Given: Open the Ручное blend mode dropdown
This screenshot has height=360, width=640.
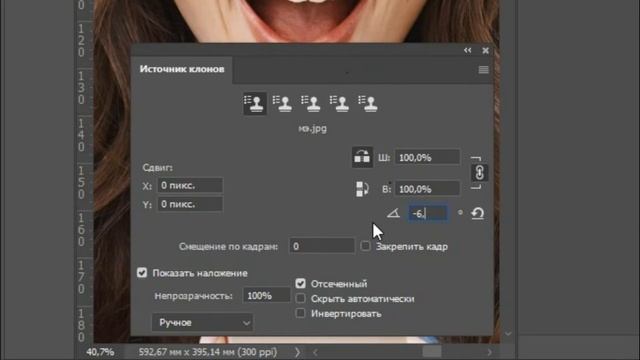Looking at the screenshot, I should pyautogui.click(x=202, y=322).
